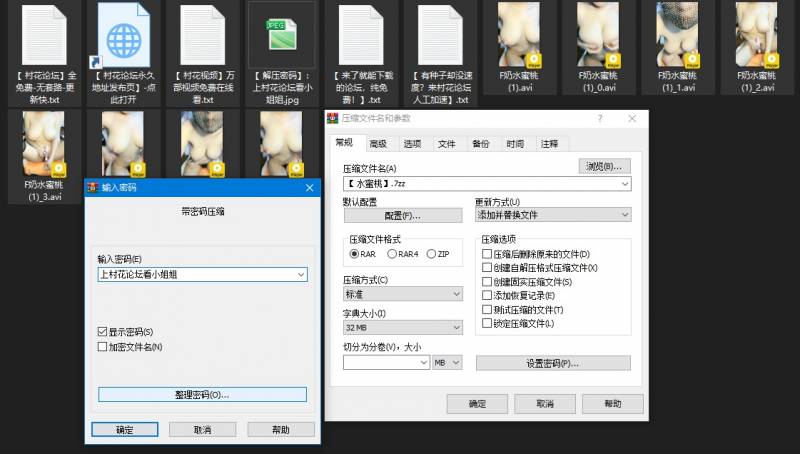The height and width of the screenshot is (454, 800).
Task: Expand the 压缩文件名 archive name dropdown arrow
Action: click(625, 184)
